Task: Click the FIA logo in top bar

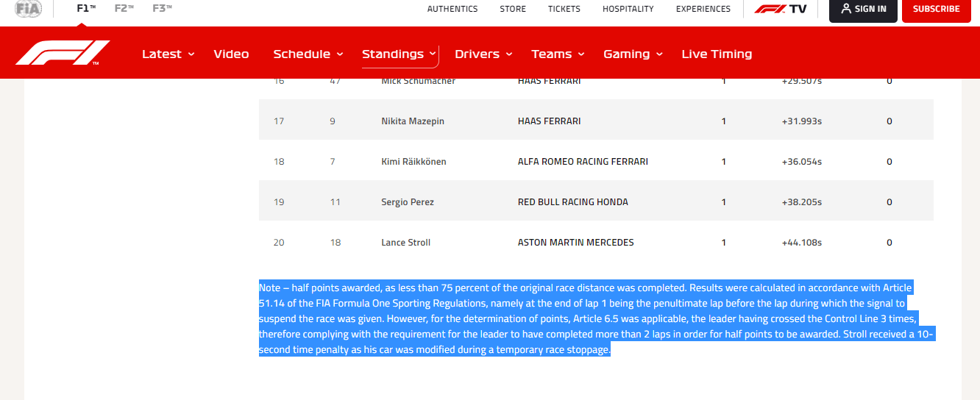Action: [x=28, y=9]
